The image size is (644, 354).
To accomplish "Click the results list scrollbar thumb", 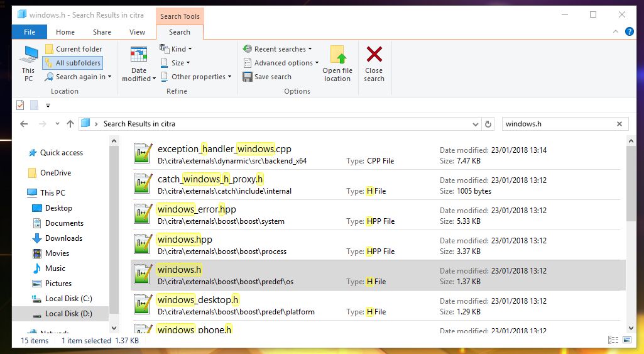I will coord(631,184).
